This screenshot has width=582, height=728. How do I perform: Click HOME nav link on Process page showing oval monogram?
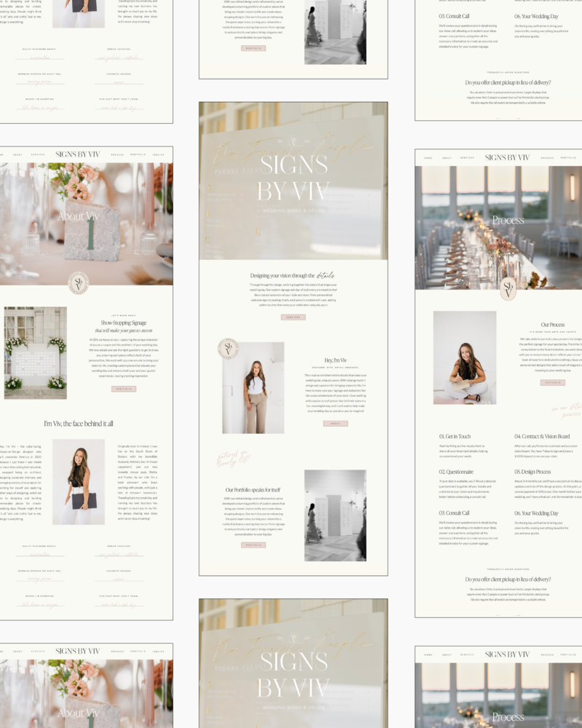click(x=428, y=158)
